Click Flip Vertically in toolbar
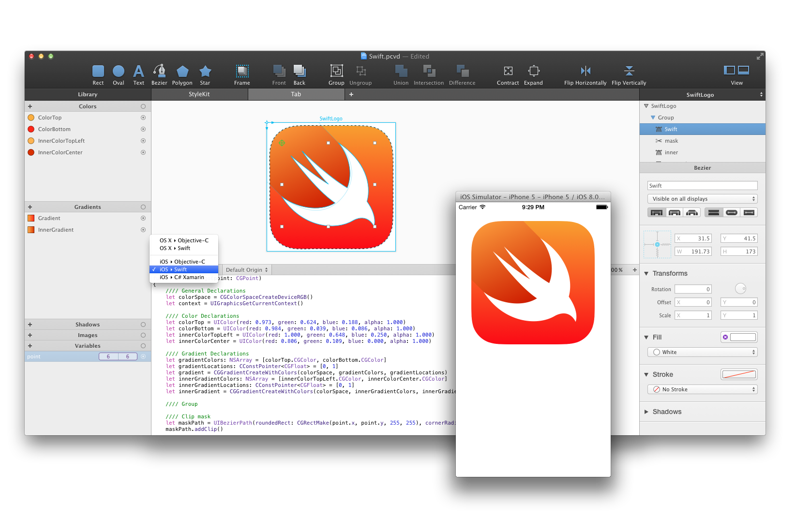This screenshot has height=532, width=796. tap(629, 72)
